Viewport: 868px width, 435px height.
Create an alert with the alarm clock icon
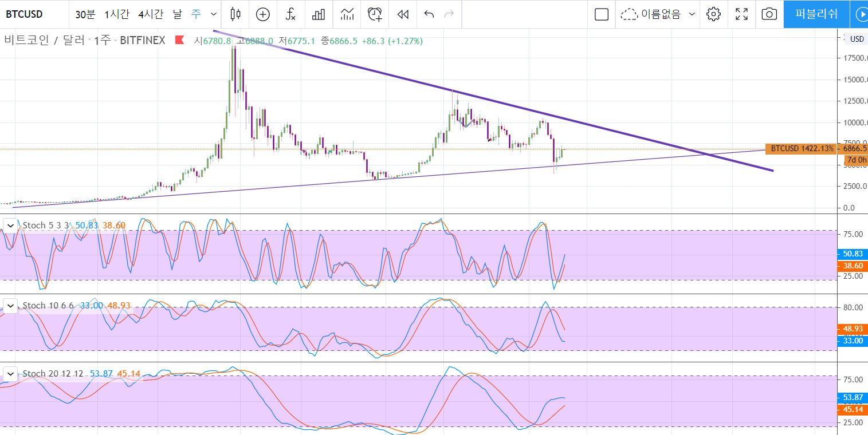[x=375, y=14]
